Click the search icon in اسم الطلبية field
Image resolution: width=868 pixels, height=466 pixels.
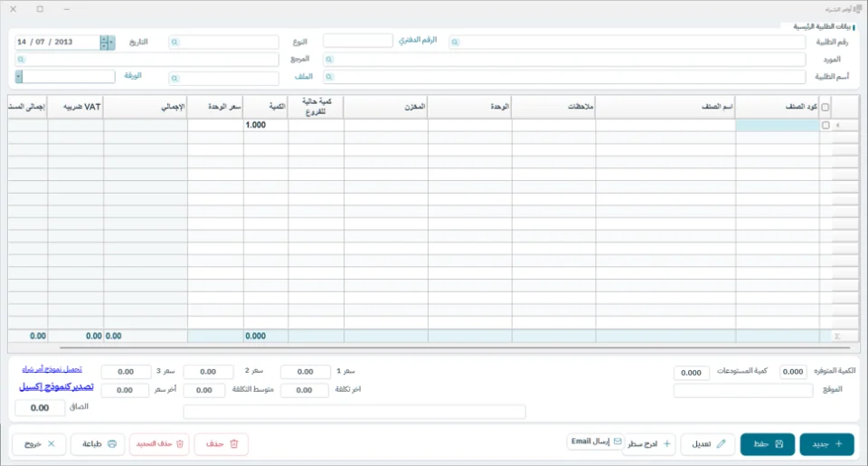[329, 77]
